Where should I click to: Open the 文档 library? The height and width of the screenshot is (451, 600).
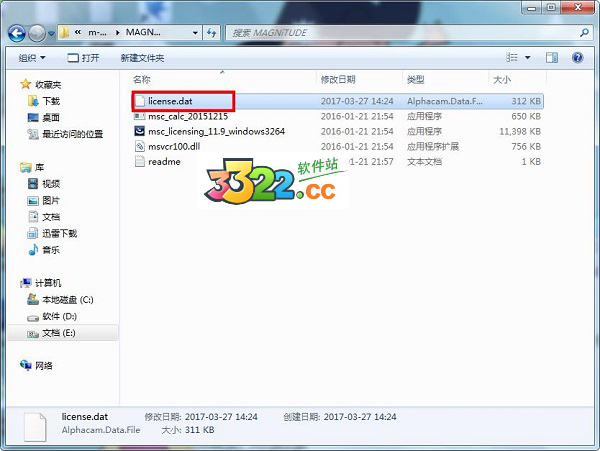(44, 217)
